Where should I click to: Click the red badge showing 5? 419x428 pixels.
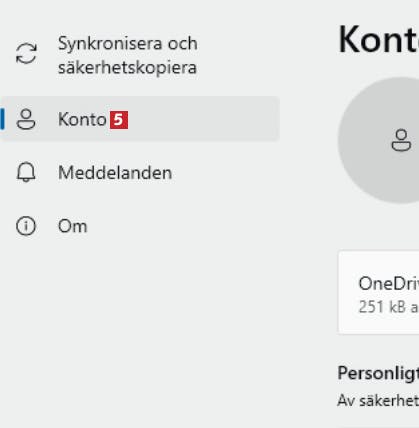click(x=119, y=120)
